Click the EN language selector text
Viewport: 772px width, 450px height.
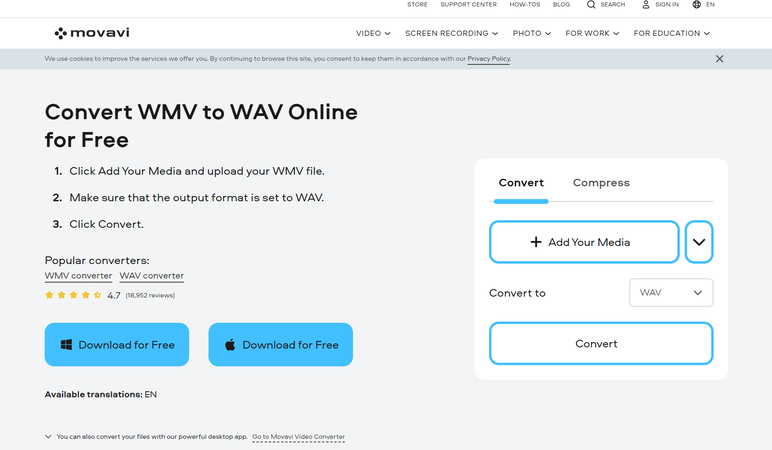tap(710, 4)
